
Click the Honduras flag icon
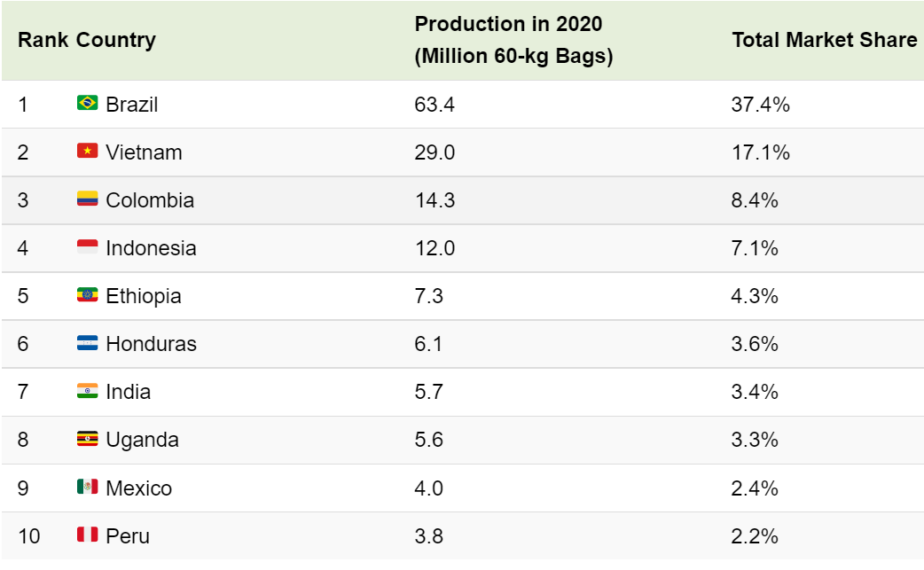(87, 343)
